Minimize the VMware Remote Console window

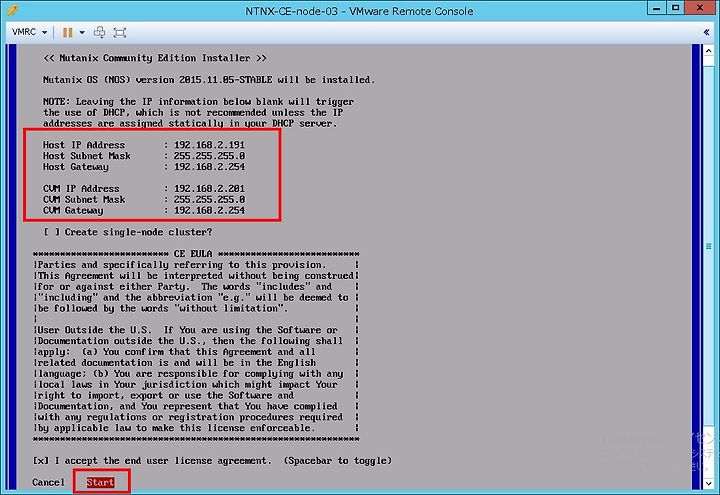(x=657, y=8)
